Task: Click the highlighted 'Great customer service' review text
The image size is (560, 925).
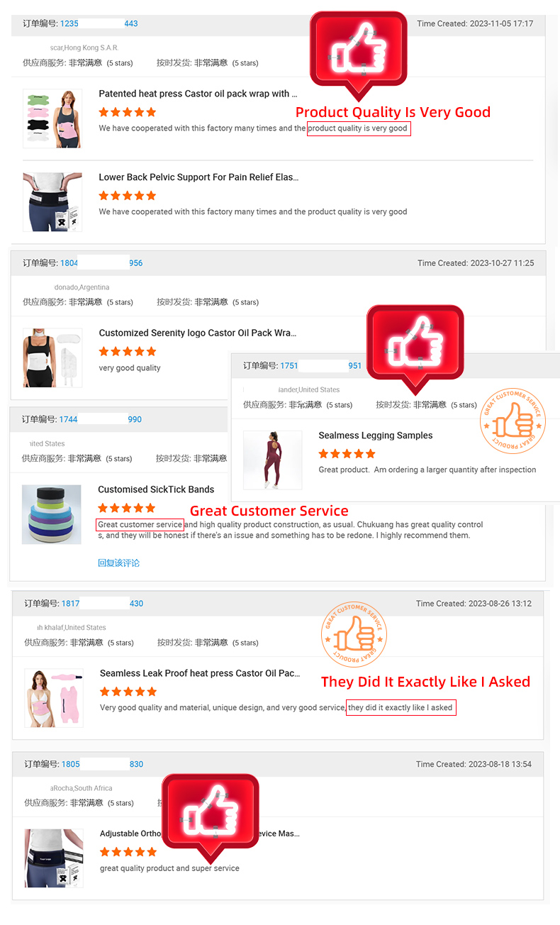Action: [140, 525]
